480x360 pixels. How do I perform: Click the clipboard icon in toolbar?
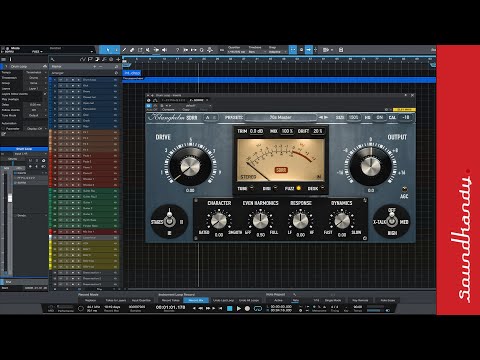tap(341, 50)
